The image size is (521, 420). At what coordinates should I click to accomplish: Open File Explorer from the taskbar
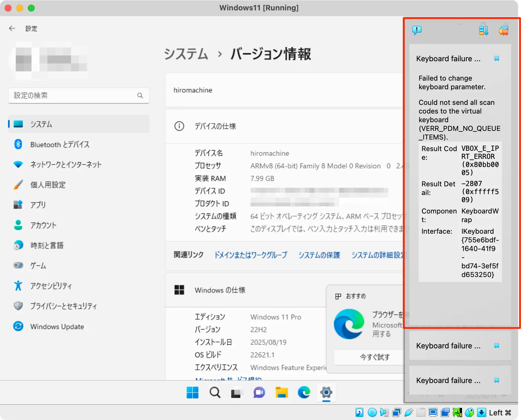[281, 393]
